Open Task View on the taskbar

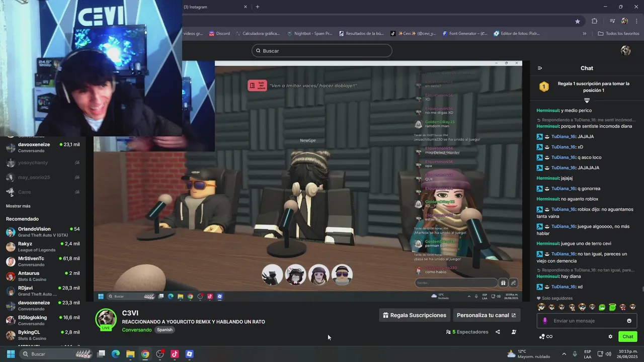tap(101, 354)
